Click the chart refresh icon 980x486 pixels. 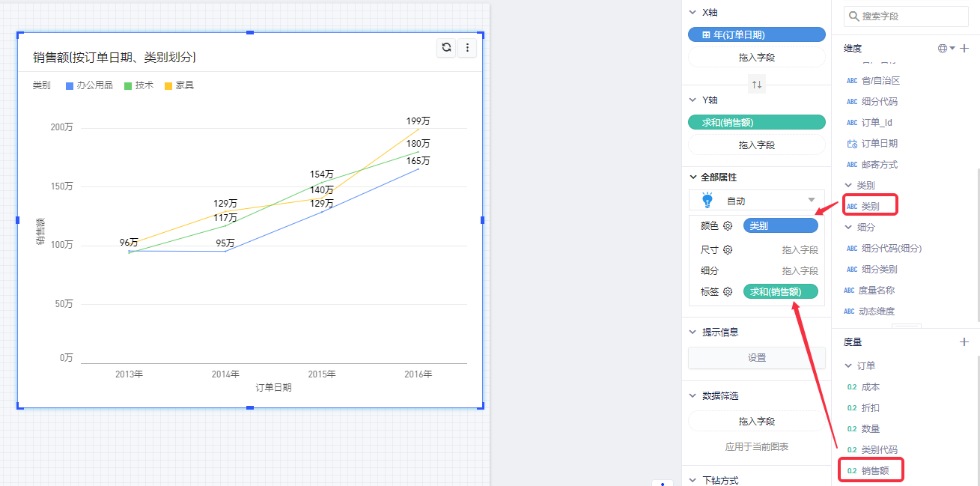point(447,47)
